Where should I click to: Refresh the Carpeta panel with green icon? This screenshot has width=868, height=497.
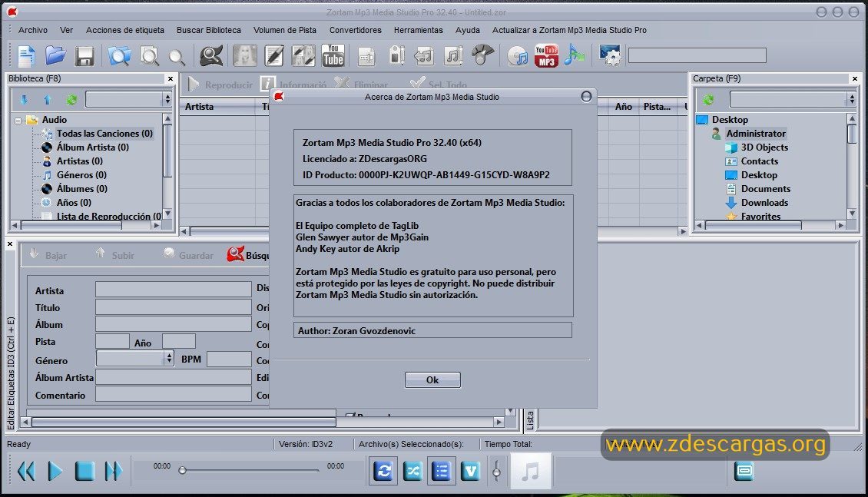(708, 100)
